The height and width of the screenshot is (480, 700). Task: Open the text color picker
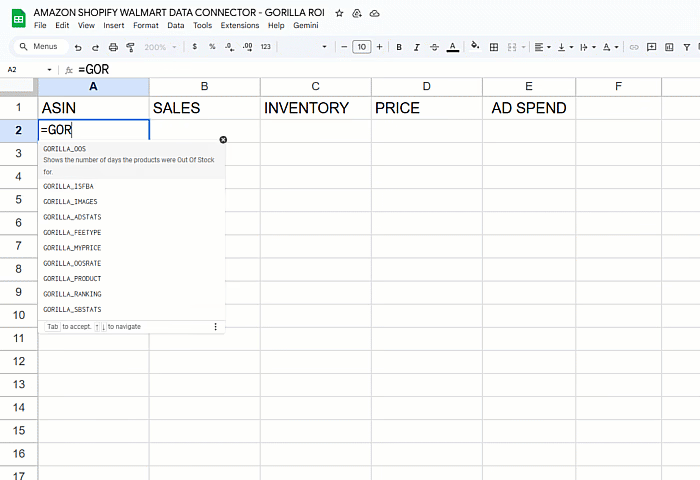pos(453,47)
